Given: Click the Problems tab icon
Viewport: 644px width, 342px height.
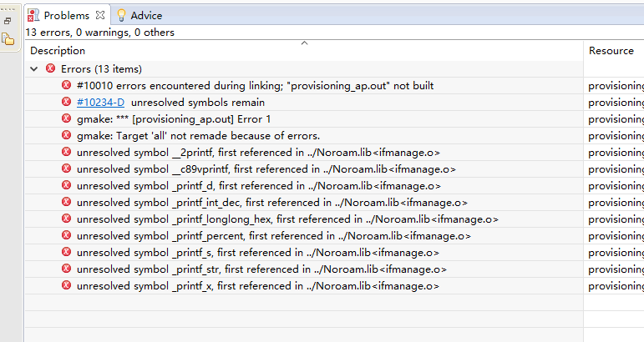Looking at the screenshot, I should (33, 15).
